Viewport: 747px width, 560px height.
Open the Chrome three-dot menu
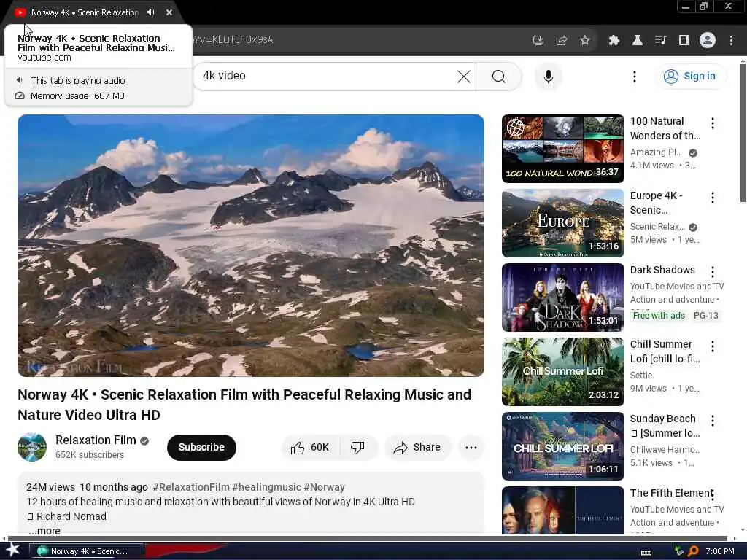tap(731, 41)
